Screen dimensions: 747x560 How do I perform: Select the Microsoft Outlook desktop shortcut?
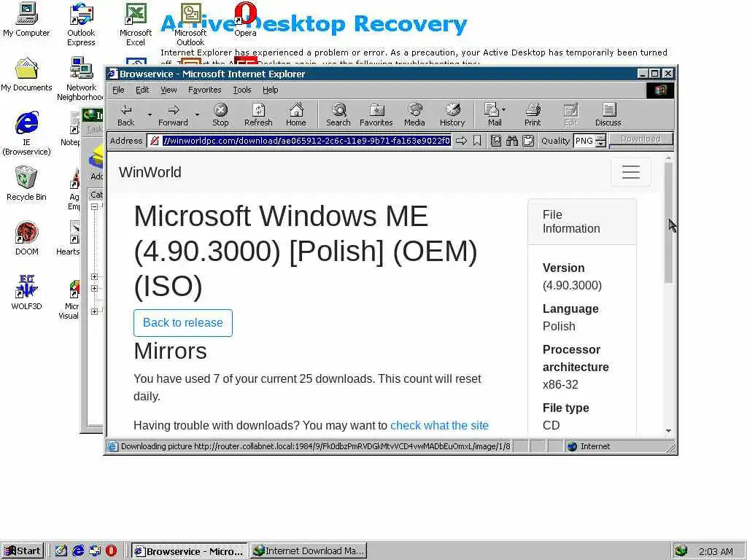(190, 25)
